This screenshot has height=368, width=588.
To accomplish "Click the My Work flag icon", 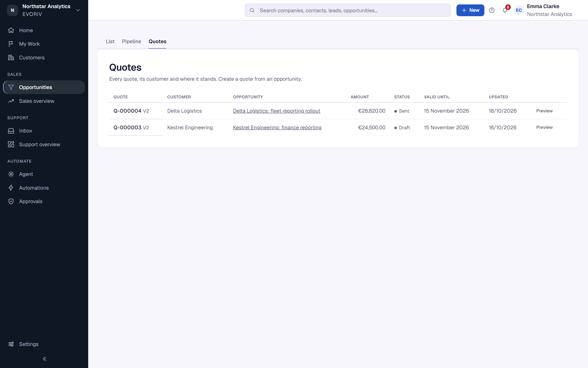I will tap(11, 44).
